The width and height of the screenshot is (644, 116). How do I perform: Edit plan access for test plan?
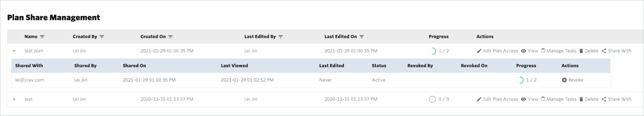pyautogui.click(x=497, y=51)
